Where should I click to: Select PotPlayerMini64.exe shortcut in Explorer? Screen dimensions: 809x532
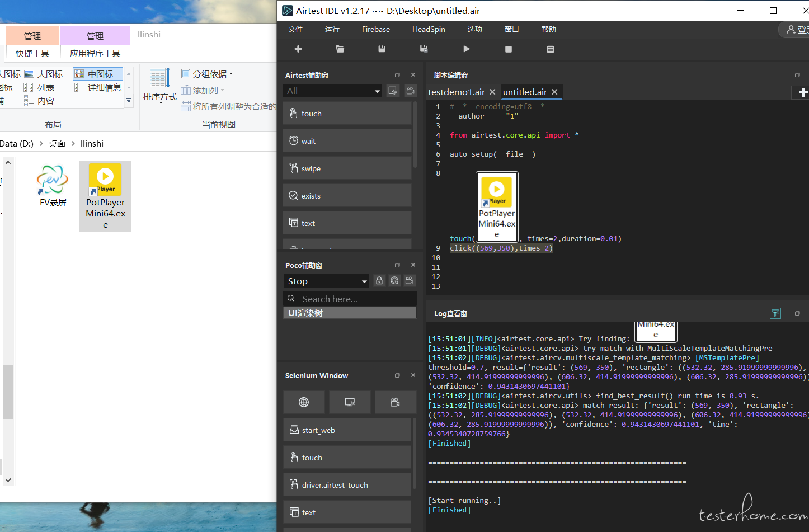pyautogui.click(x=105, y=196)
